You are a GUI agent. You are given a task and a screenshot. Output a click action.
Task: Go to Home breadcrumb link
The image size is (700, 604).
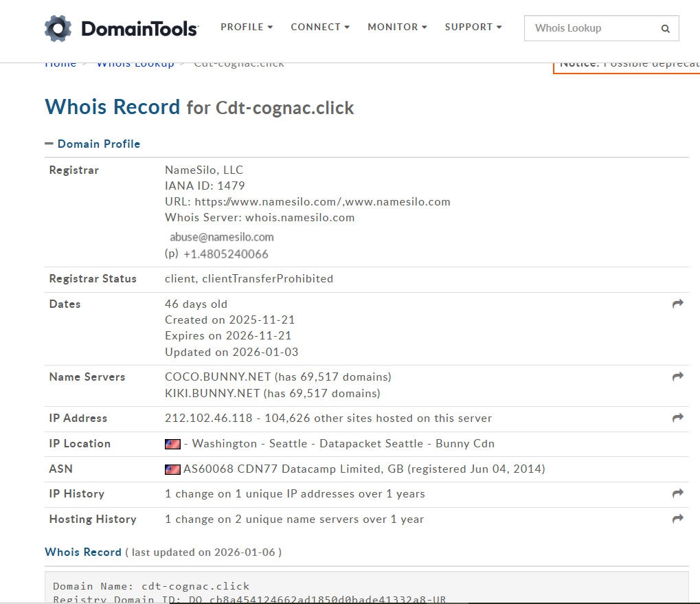60,64
